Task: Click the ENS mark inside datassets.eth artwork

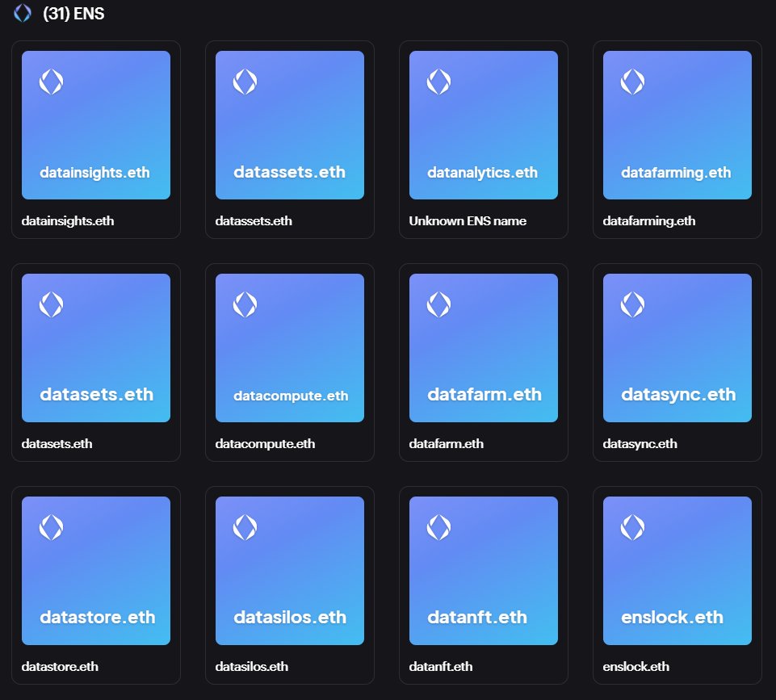Action: coord(245,81)
